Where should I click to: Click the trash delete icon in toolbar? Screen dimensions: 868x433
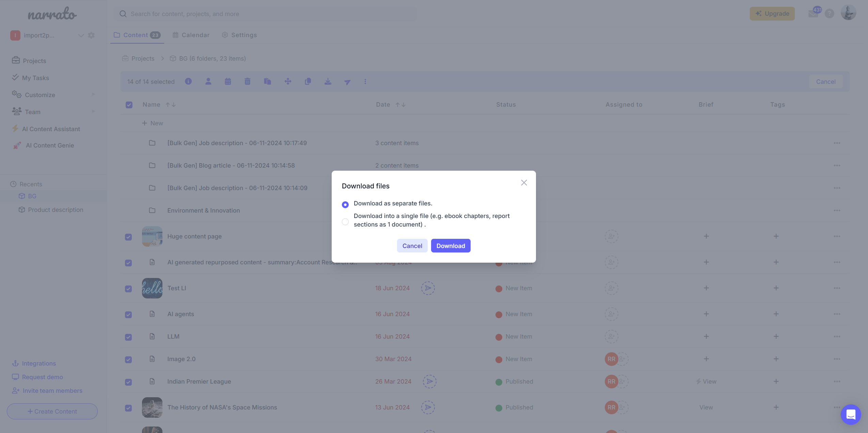pos(248,81)
